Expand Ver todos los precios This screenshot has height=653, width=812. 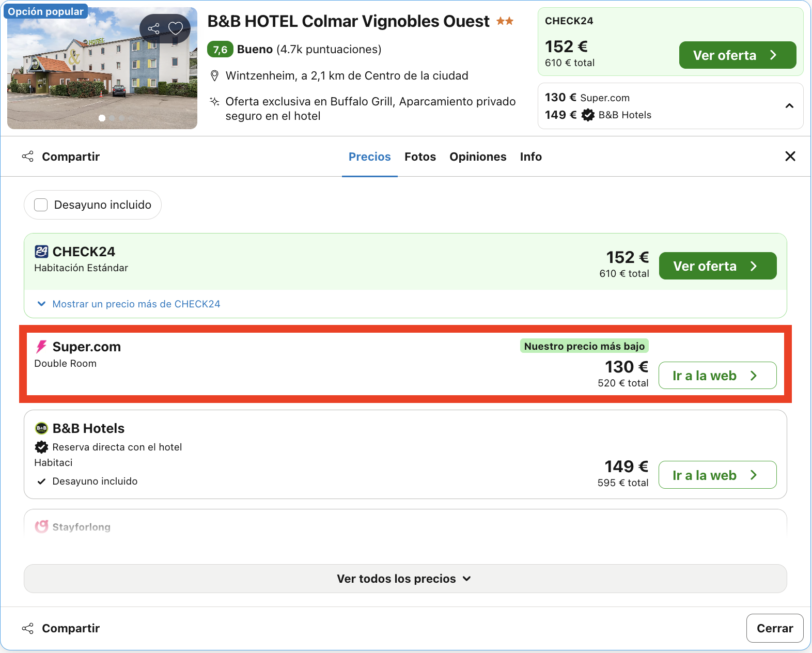pyautogui.click(x=405, y=579)
